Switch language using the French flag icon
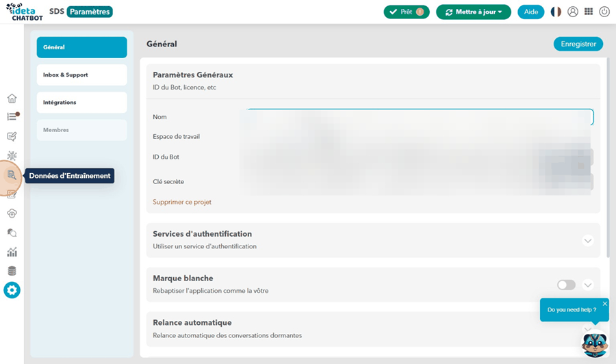The height and width of the screenshot is (364, 616). (556, 12)
